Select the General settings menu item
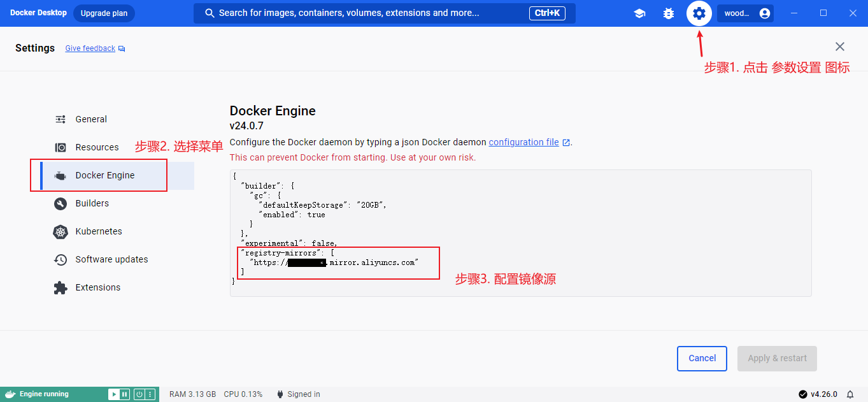The image size is (868, 402). [117, 119]
